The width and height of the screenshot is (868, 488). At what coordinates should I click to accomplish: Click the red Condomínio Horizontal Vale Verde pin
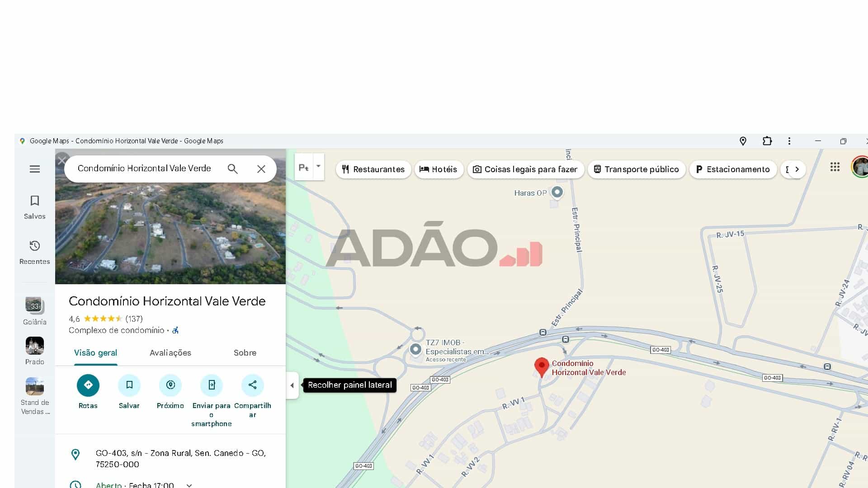(542, 367)
